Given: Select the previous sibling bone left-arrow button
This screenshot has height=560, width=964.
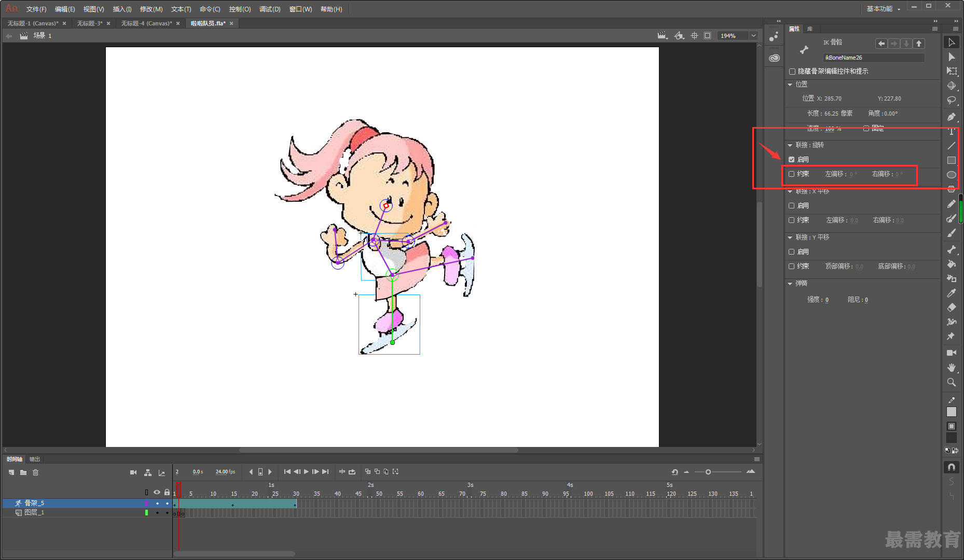Looking at the screenshot, I should click(x=881, y=44).
